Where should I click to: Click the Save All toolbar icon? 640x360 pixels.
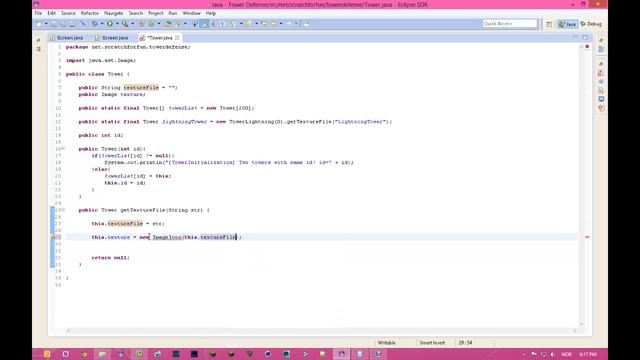click(x=63, y=24)
